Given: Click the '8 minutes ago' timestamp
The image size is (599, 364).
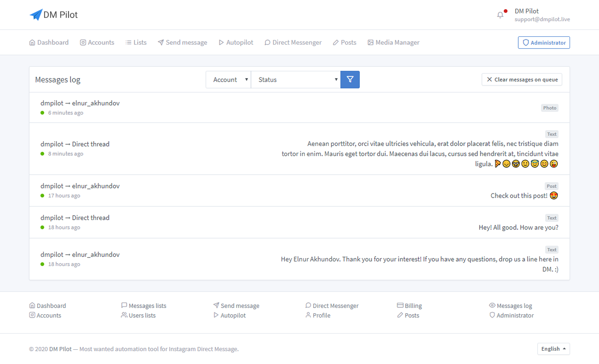Looking at the screenshot, I should click(66, 154).
